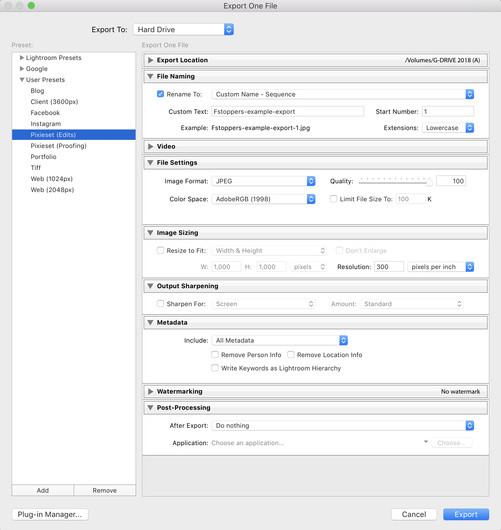Viewport: 501px width, 530px height.
Task: Collapse the File Naming section triangle
Action: [150, 76]
